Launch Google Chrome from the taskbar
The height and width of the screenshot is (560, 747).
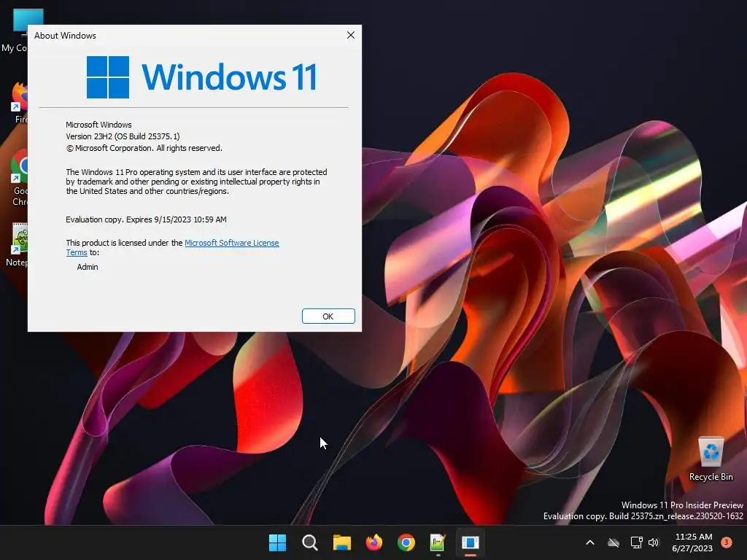click(406, 542)
